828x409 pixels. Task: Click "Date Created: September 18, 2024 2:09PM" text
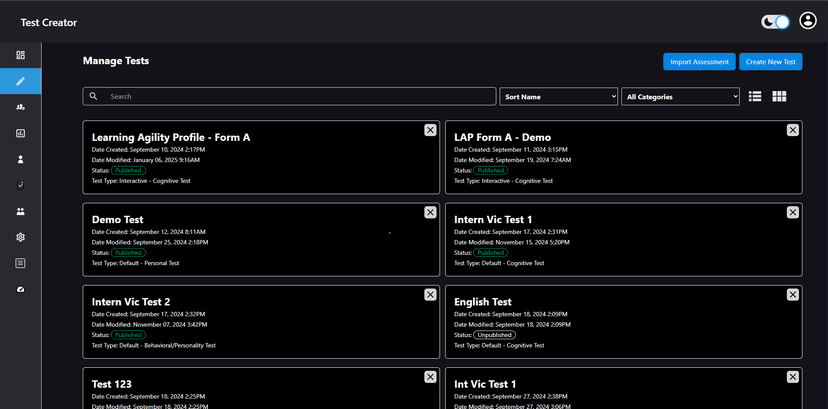click(511, 315)
